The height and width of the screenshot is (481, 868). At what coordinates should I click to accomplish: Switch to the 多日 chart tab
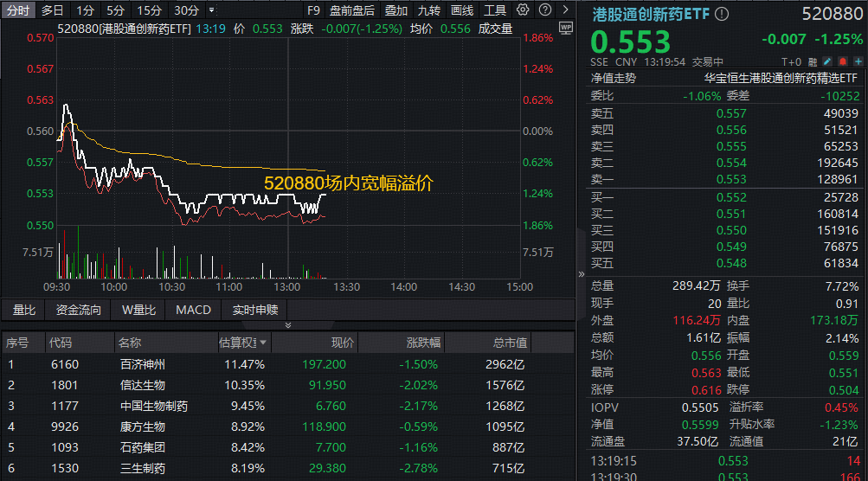[x=52, y=10]
